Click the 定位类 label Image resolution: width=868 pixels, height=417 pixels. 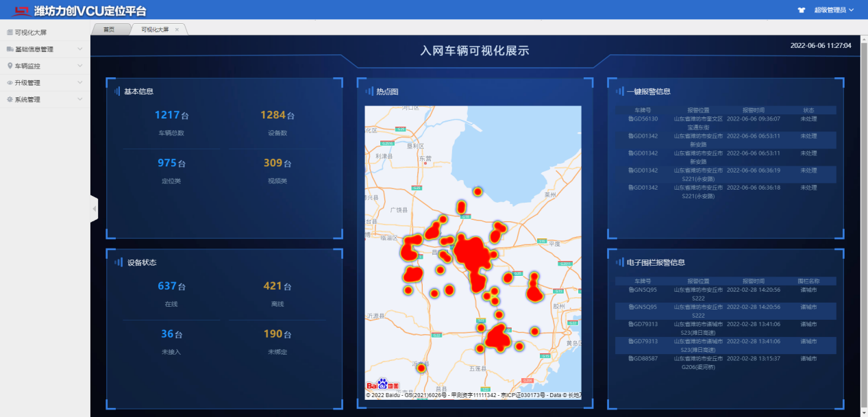point(171,181)
